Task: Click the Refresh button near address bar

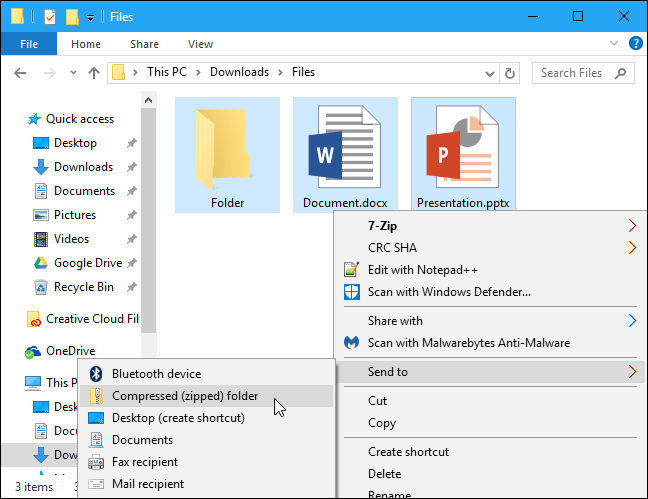Action: (511, 73)
